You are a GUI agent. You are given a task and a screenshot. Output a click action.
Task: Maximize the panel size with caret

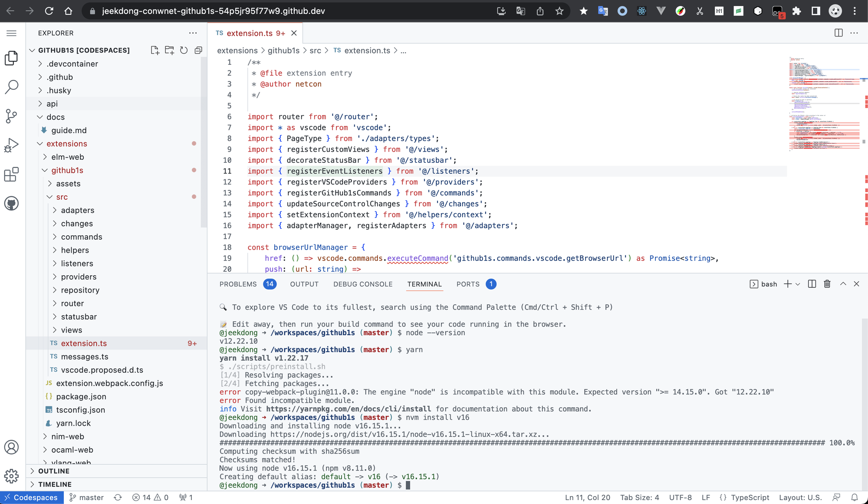pyautogui.click(x=843, y=284)
